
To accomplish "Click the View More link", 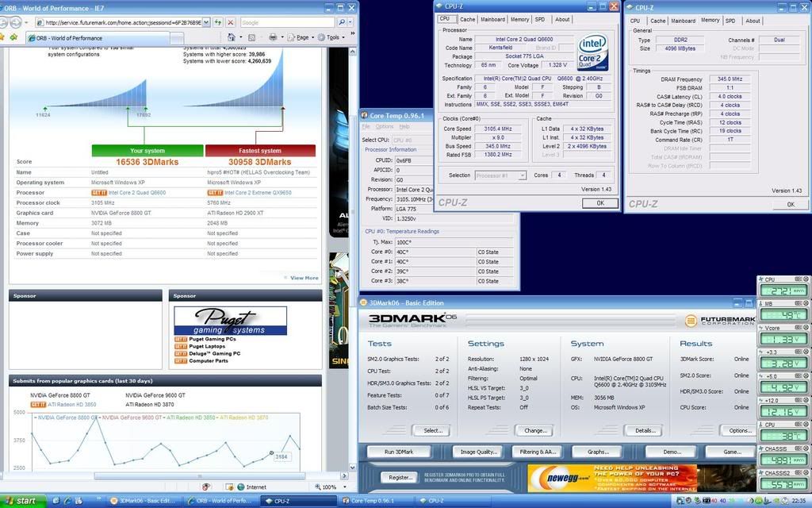I will [x=304, y=278].
